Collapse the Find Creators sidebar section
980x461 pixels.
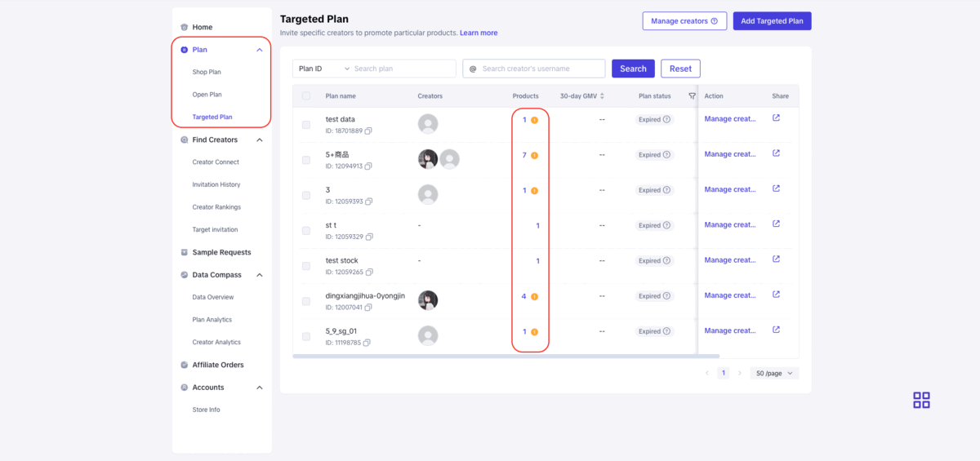[260, 140]
